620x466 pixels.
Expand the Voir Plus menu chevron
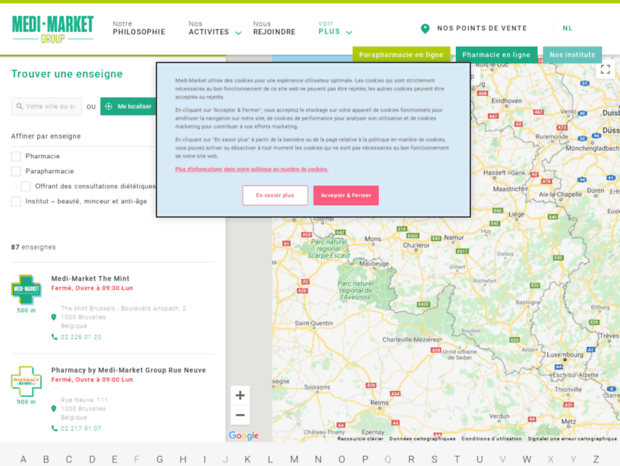[349, 32]
